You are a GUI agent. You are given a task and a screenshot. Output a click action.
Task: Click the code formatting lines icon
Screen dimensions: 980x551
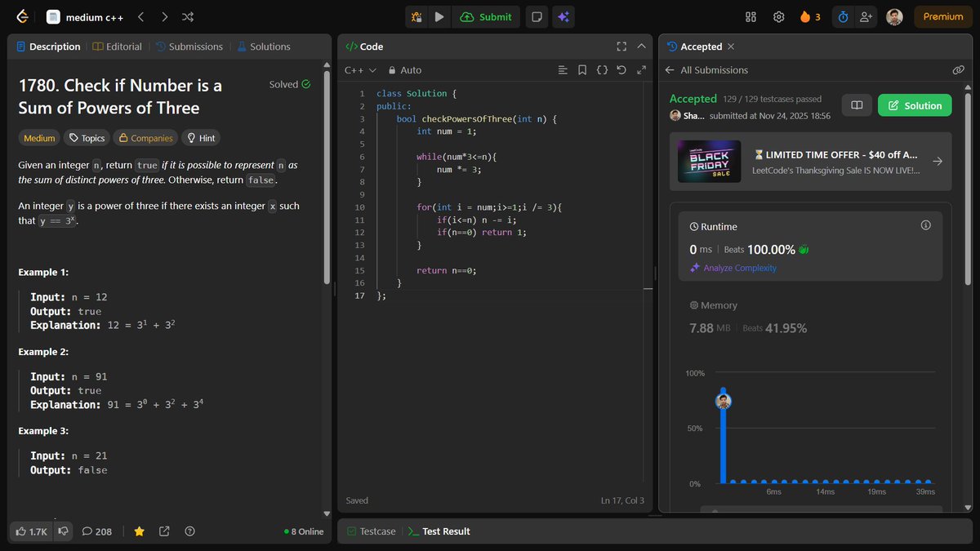click(563, 70)
